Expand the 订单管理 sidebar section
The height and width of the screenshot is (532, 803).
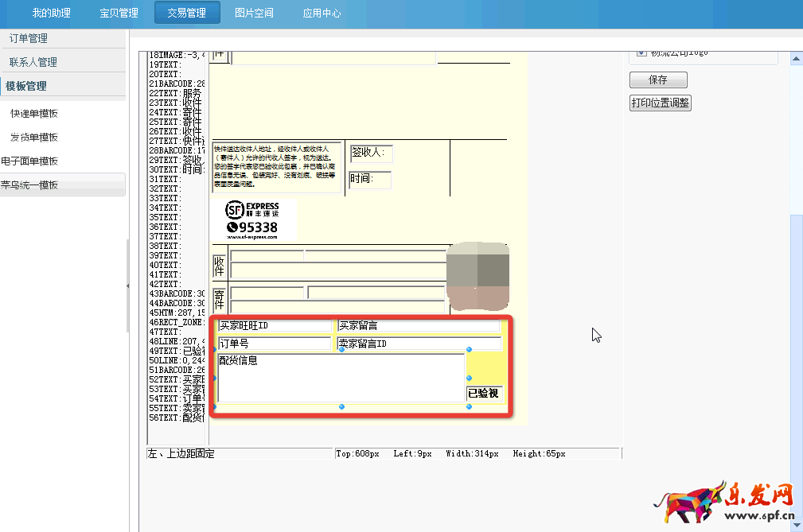click(29, 38)
